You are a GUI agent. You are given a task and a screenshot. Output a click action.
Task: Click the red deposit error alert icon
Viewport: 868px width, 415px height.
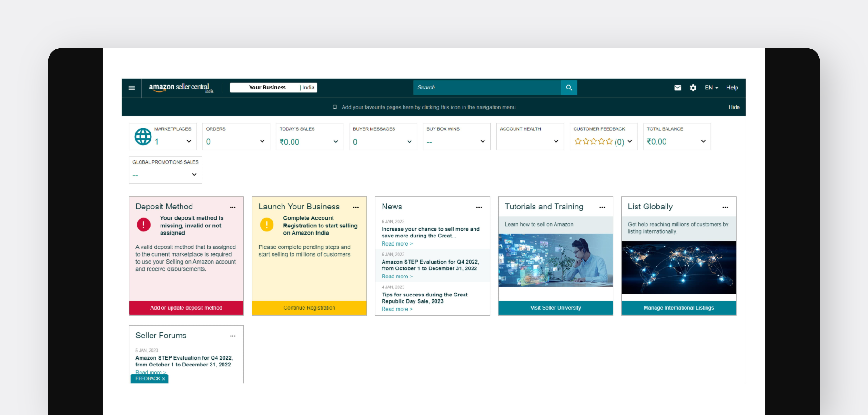tap(143, 225)
